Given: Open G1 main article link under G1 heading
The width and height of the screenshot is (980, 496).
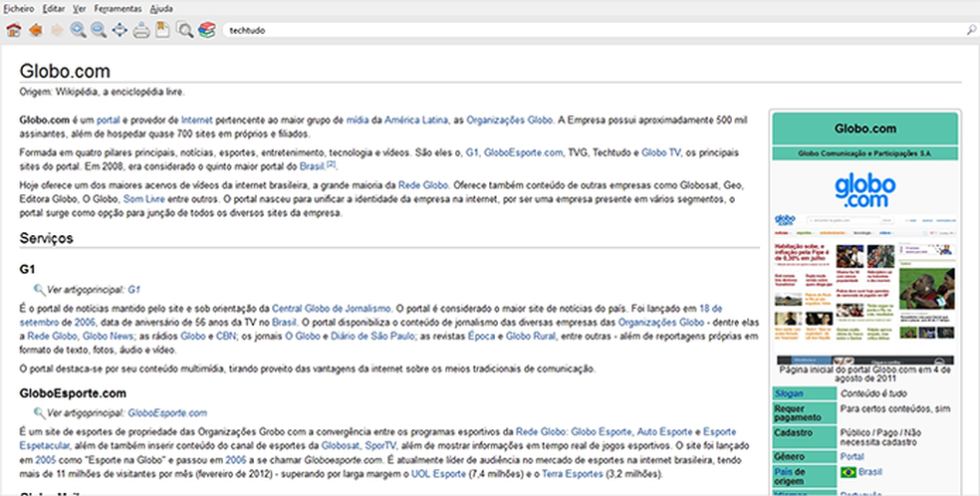Looking at the screenshot, I should pos(133,290).
